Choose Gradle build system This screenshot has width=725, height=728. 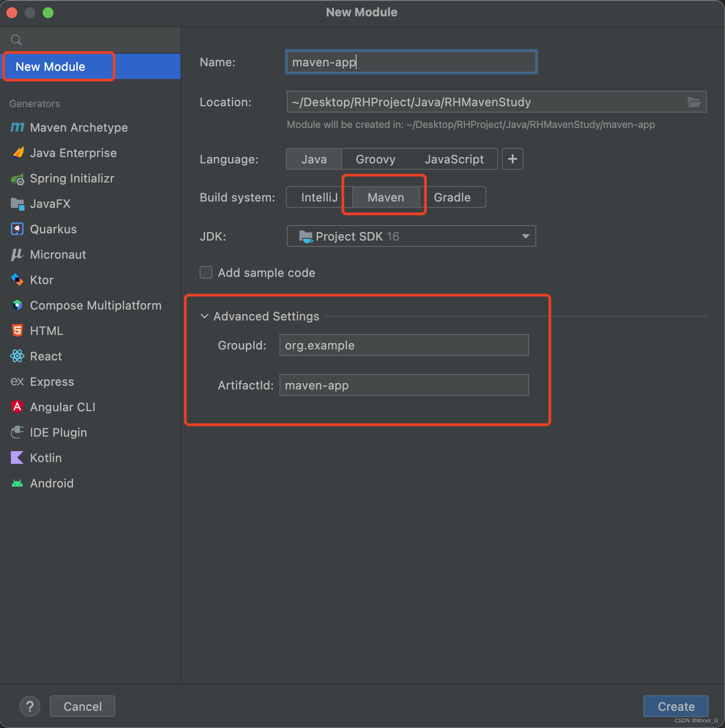coord(452,197)
